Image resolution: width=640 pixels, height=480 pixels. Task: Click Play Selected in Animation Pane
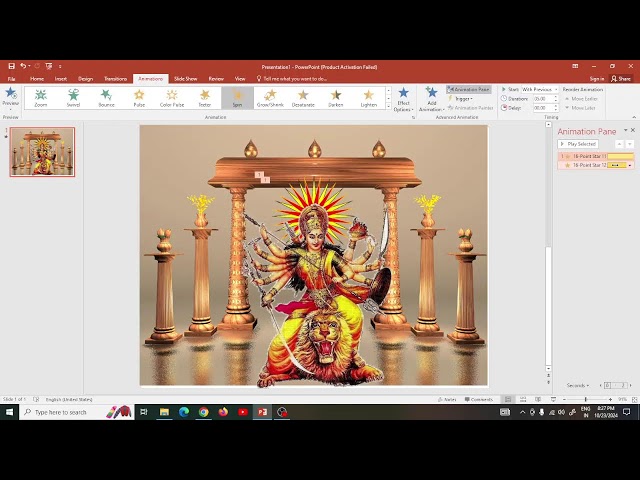click(578, 144)
